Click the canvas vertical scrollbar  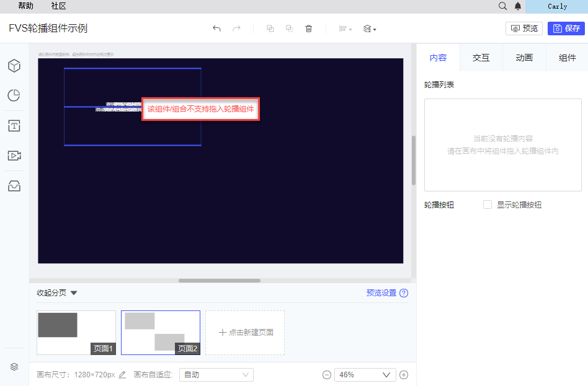click(x=414, y=160)
